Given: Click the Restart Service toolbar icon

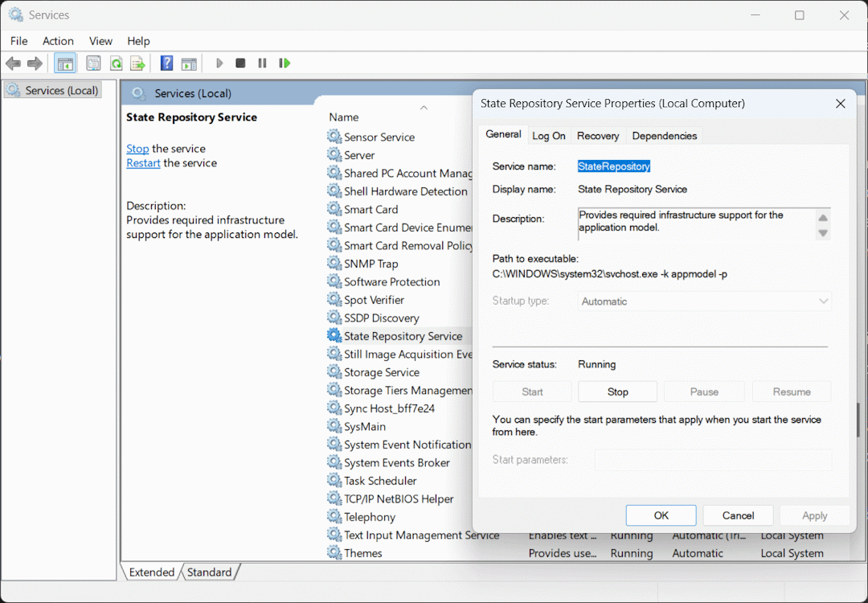Looking at the screenshot, I should 284,64.
